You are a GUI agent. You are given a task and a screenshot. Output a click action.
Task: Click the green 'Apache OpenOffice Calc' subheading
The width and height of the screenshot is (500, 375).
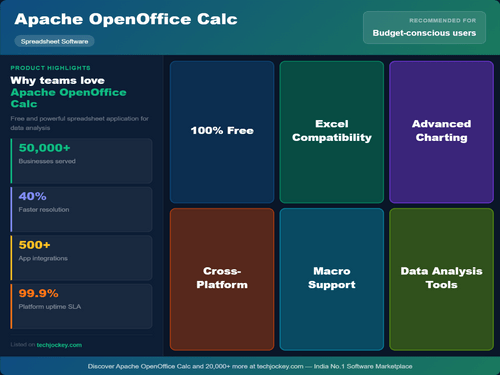click(68, 98)
